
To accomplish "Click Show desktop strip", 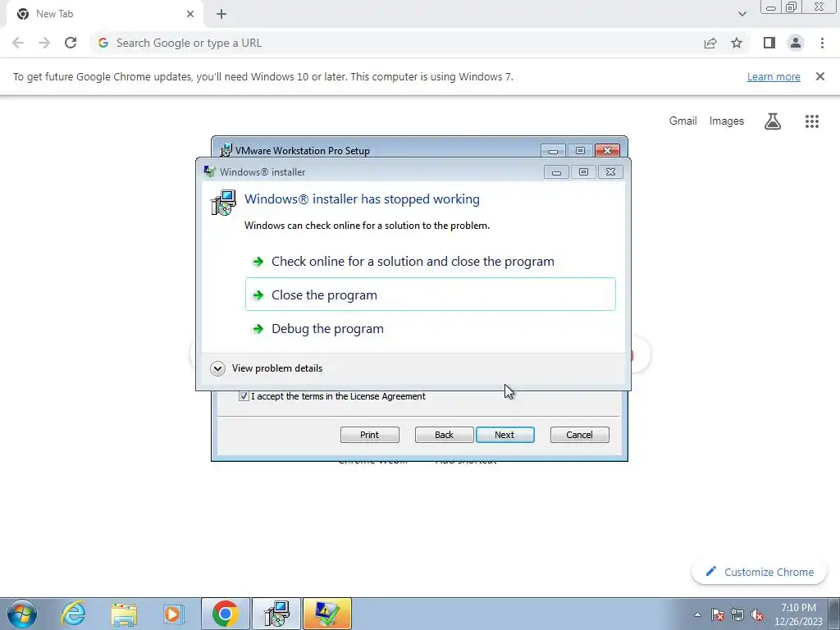I will [x=834, y=614].
